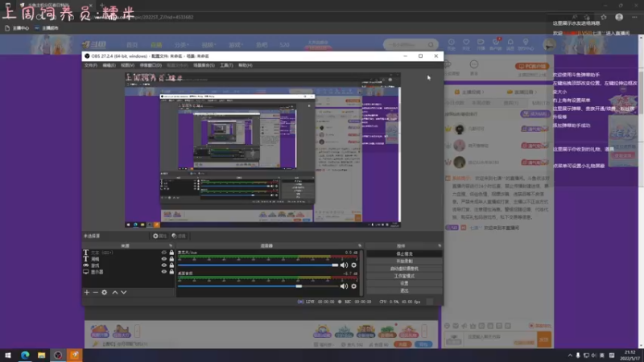Mute the desktop audio speaker icon
644x362 pixels.
click(x=344, y=286)
